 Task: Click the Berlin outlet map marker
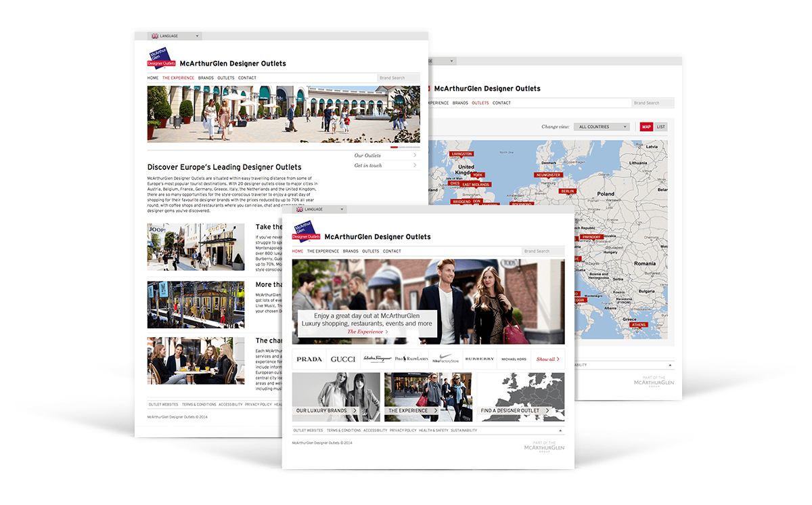pyautogui.click(x=567, y=191)
